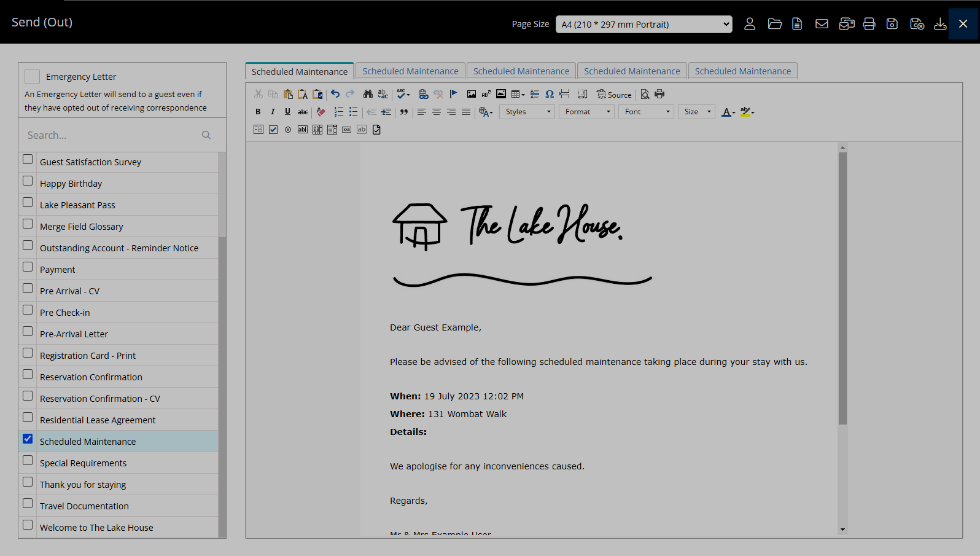Open the Font dropdown in editor

pos(648,112)
